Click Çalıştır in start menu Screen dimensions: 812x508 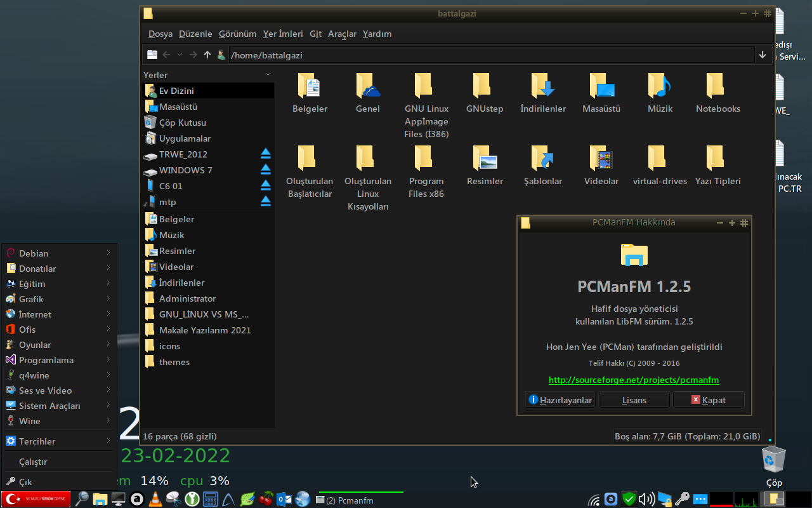coord(59,462)
